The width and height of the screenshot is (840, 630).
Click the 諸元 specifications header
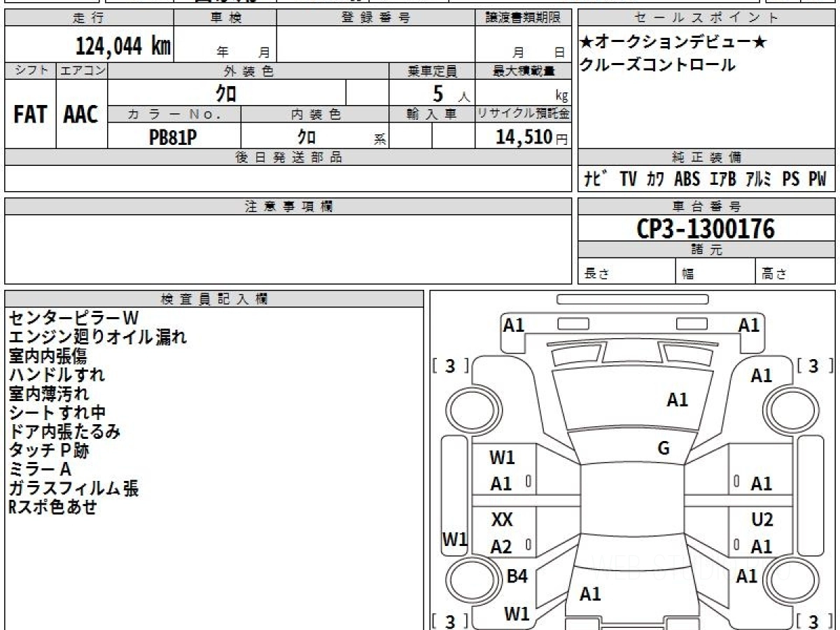point(707,250)
